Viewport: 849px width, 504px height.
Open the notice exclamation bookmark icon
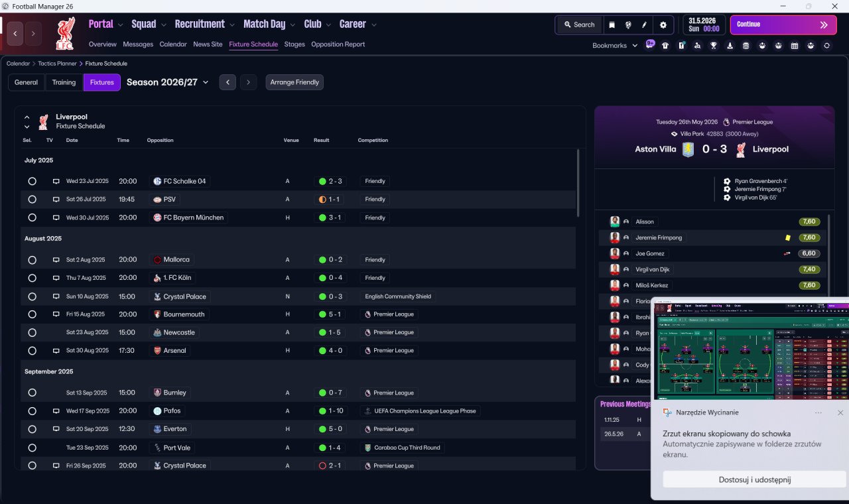pyautogui.click(x=681, y=46)
